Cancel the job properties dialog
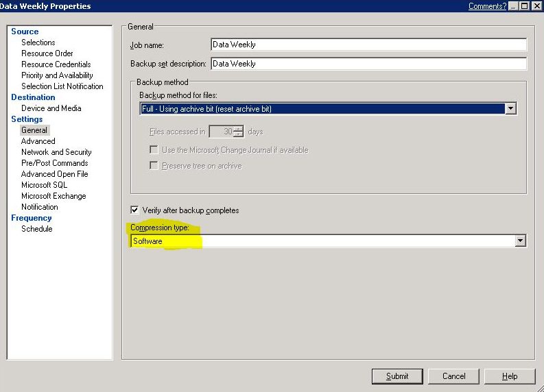Screen dimensions: 544x392 (x=453, y=376)
